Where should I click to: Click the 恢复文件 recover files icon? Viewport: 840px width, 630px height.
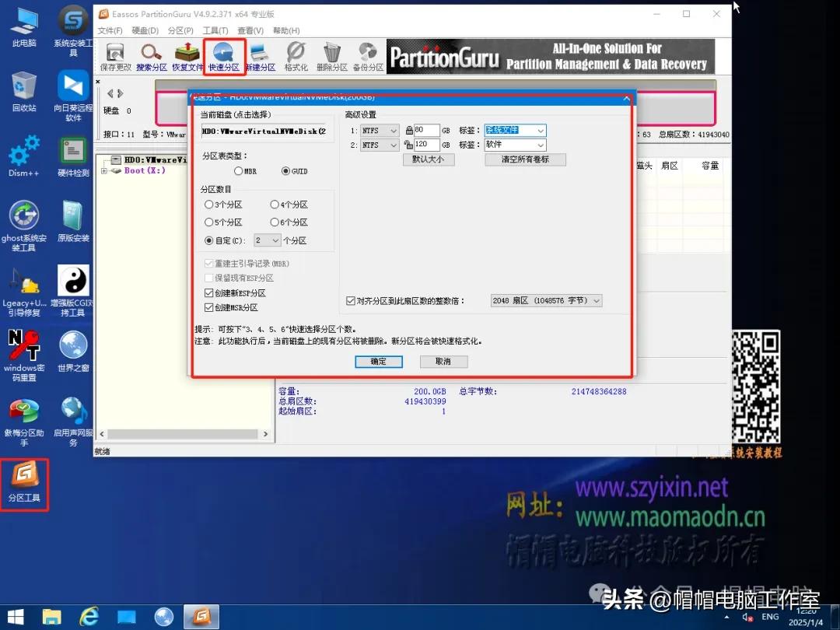coord(187,57)
